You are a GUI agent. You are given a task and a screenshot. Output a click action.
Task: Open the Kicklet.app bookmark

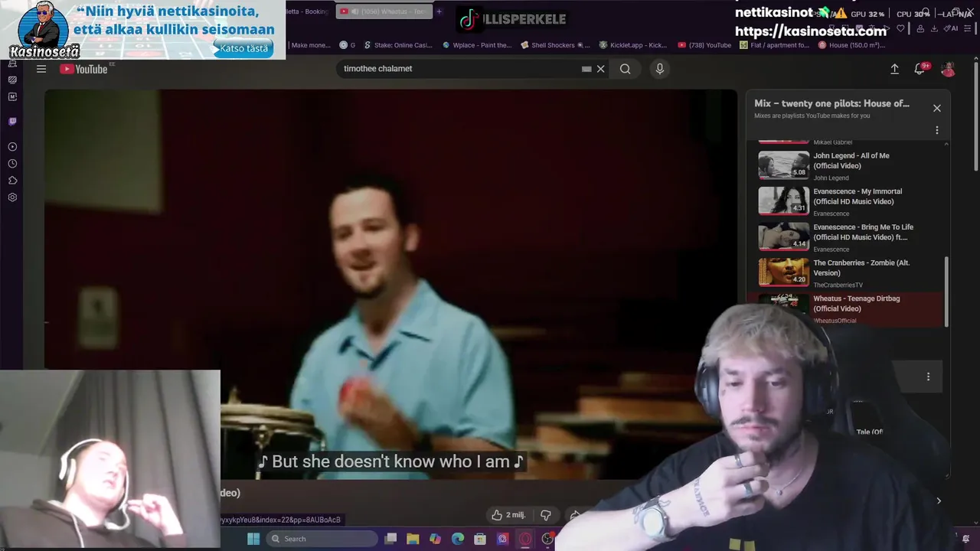click(x=633, y=45)
